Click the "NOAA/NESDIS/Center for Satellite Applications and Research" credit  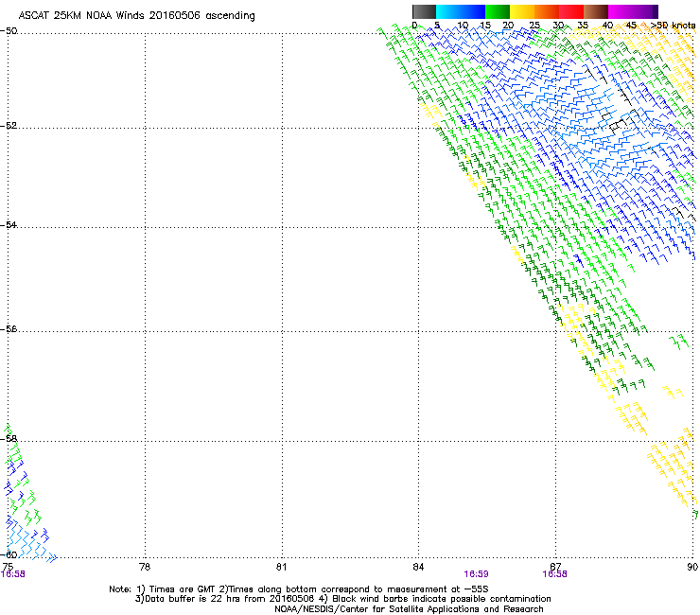point(409,609)
